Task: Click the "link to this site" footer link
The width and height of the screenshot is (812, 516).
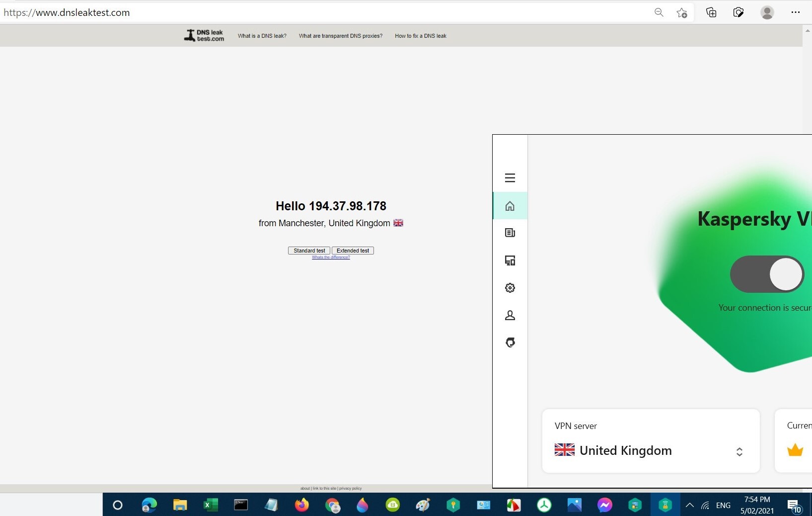Action: (324, 489)
